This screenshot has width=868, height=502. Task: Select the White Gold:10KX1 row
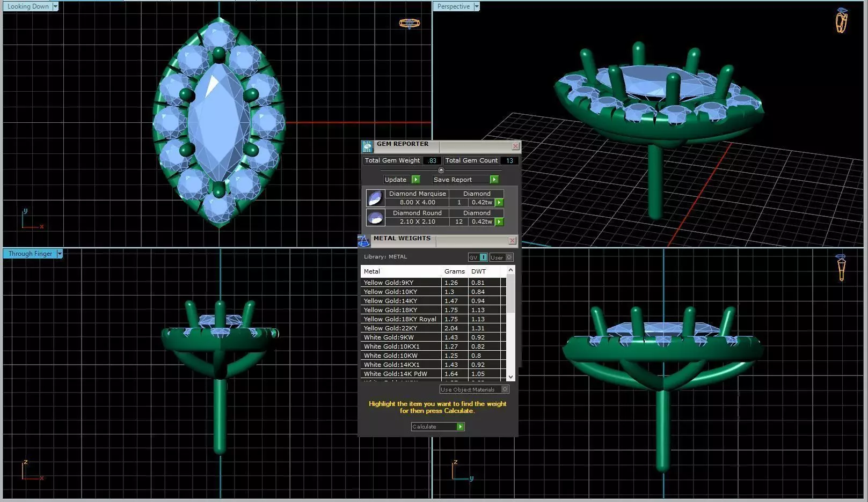point(433,346)
